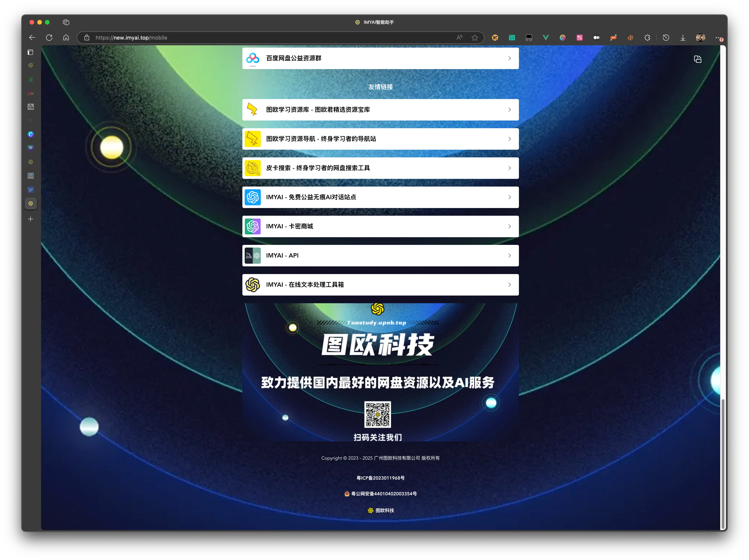Open the green code window extension icon
749x560 pixels.
tap(512, 38)
